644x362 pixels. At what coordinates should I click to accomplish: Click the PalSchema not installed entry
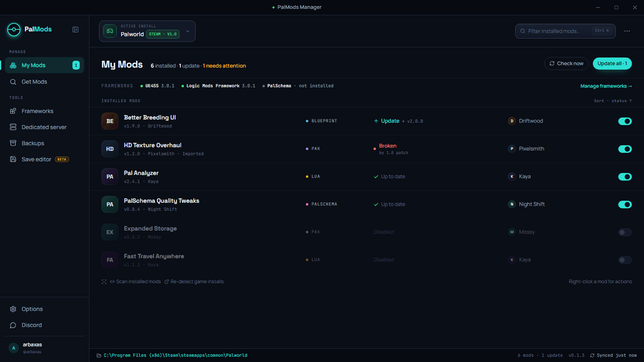point(298,86)
